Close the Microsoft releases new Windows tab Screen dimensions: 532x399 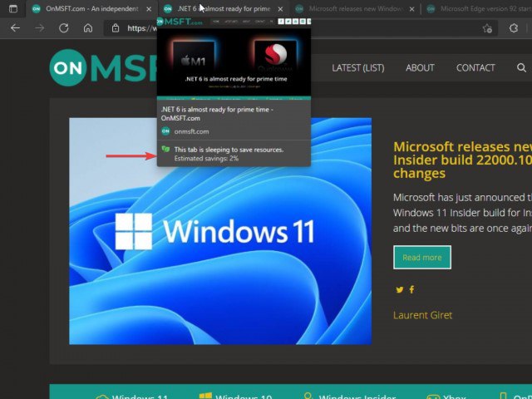(x=411, y=9)
